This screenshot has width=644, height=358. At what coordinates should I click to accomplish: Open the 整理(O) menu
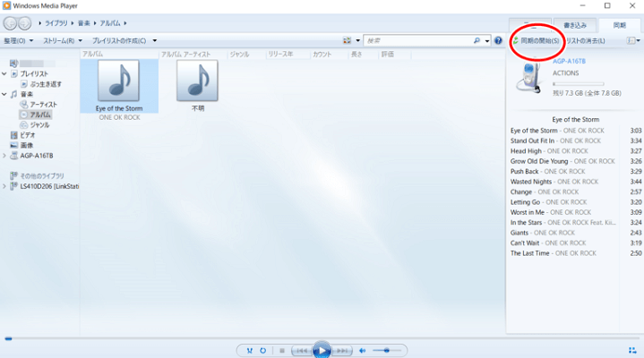pyautogui.click(x=18, y=40)
